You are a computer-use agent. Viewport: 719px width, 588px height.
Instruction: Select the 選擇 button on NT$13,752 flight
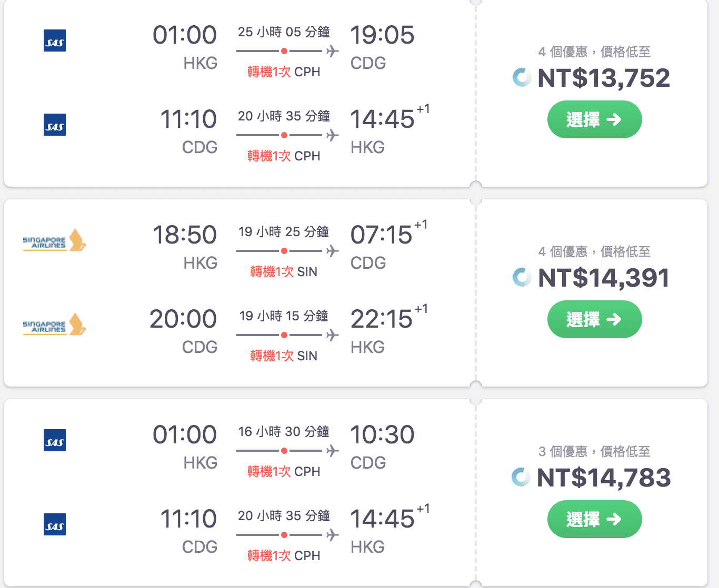click(594, 119)
